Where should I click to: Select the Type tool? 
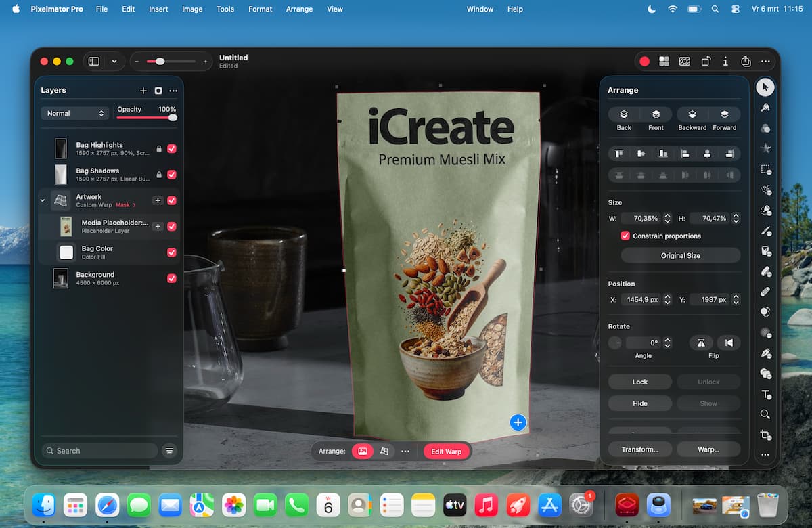765,394
